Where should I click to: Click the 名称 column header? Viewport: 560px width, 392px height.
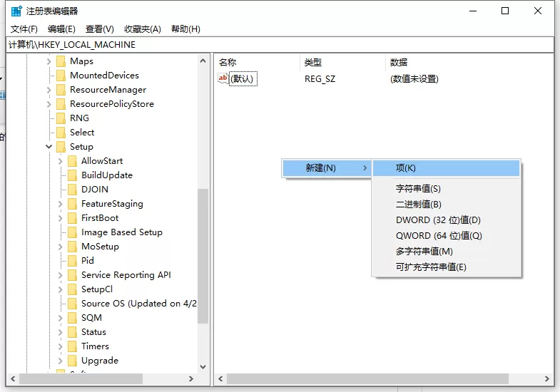tap(257, 63)
